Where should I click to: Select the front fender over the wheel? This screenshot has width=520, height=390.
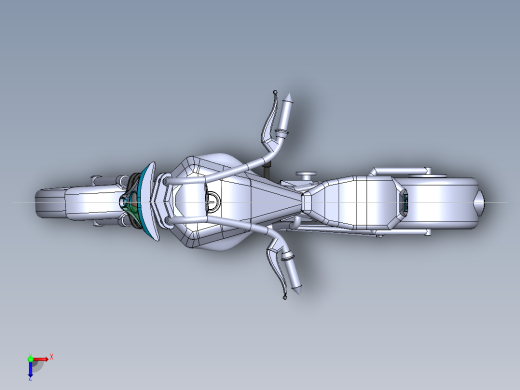tap(95, 203)
